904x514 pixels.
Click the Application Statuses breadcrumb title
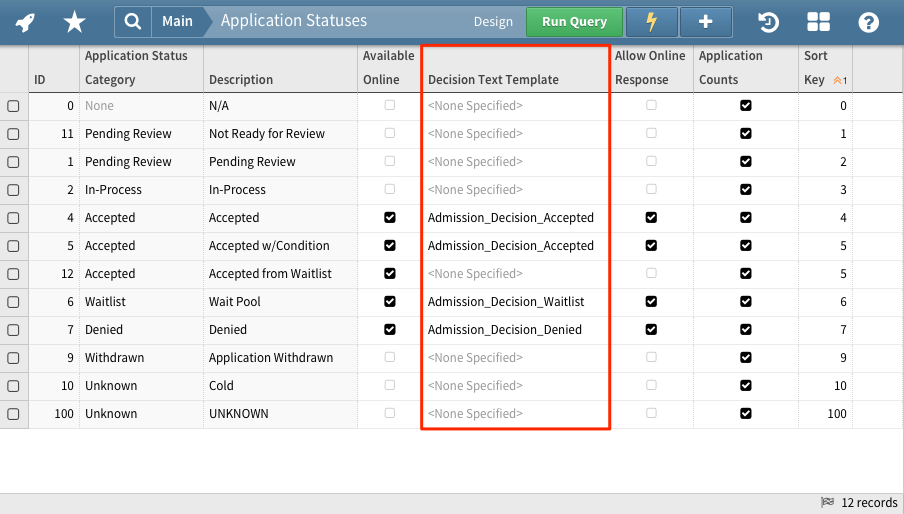pos(293,21)
